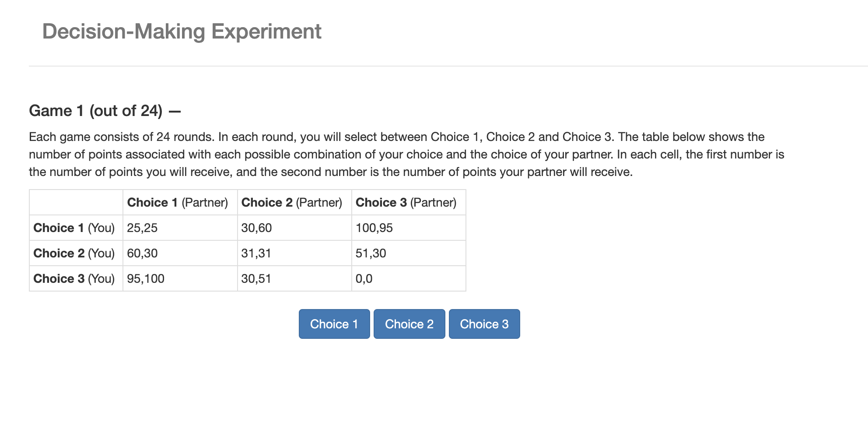Click the Decision-Making Experiment heading
The image size is (868, 422).
coord(182,32)
